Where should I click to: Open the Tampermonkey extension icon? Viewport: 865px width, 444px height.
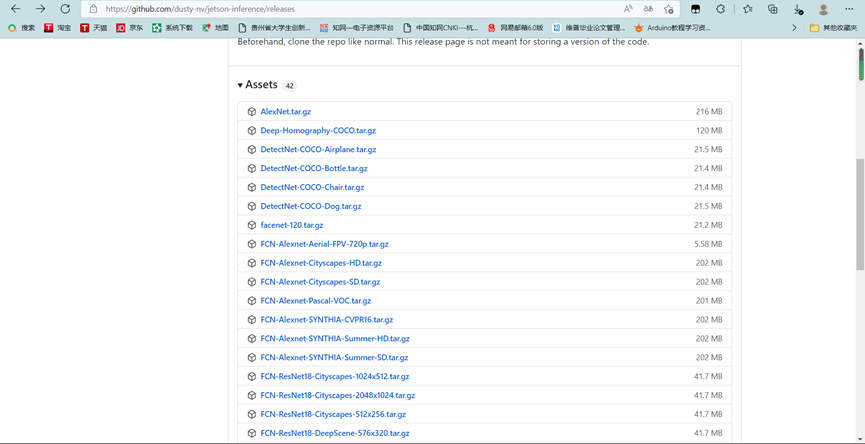[x=696, y=9]
